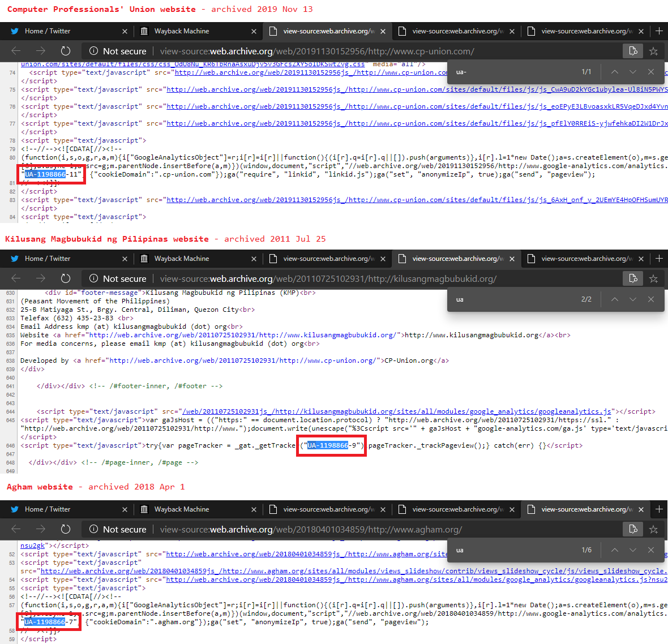Go to next find result in 2/2 find bar
This screenshot has height=644, width=668.
point(633,299)
